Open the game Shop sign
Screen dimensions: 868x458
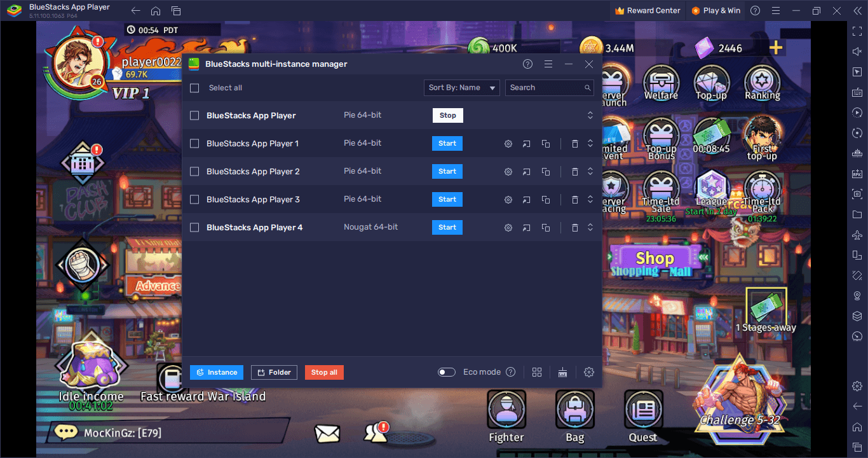click(x=654, y=263)
